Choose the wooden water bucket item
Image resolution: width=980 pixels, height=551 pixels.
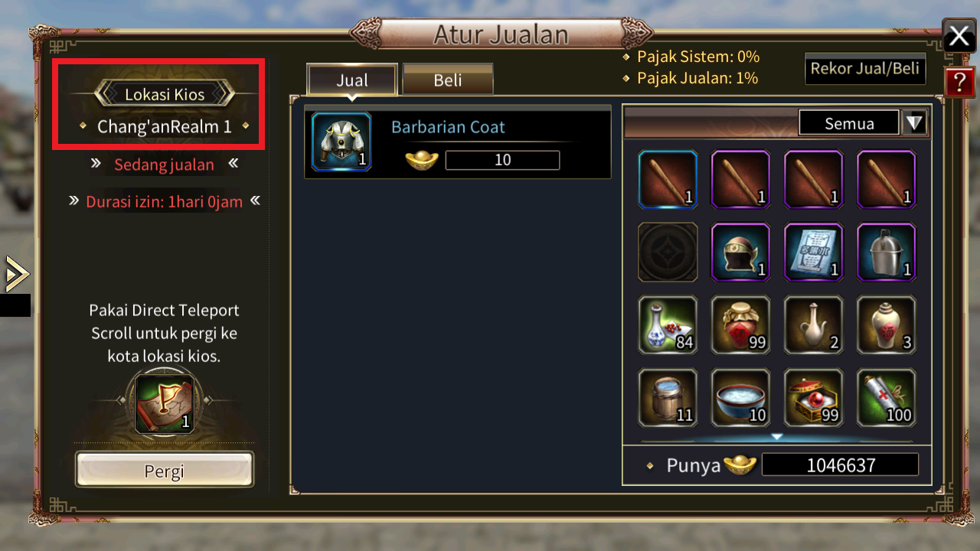pos(668,398)
